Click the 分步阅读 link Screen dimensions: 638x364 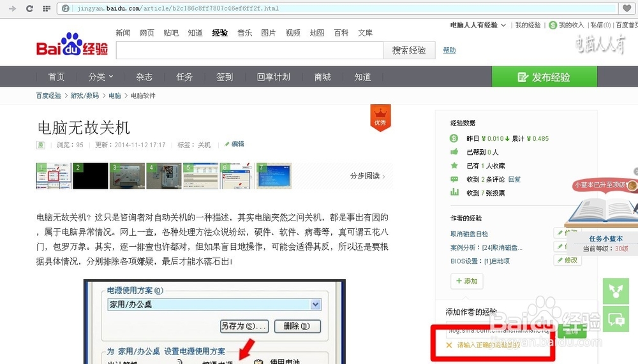[367, 176]
